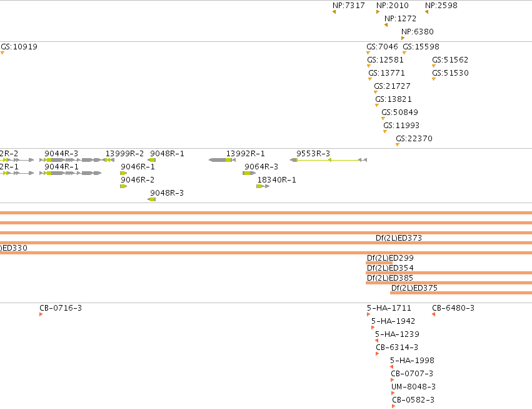Click the GS:13771 insertion marker
This screenshot has height=410, width=532.
(x=370, y=79)
